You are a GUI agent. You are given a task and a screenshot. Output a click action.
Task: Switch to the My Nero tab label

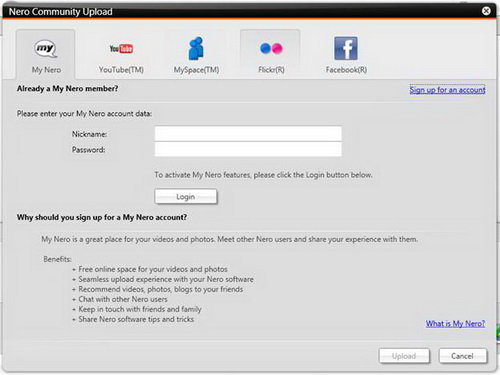click(x=46, y=70)
